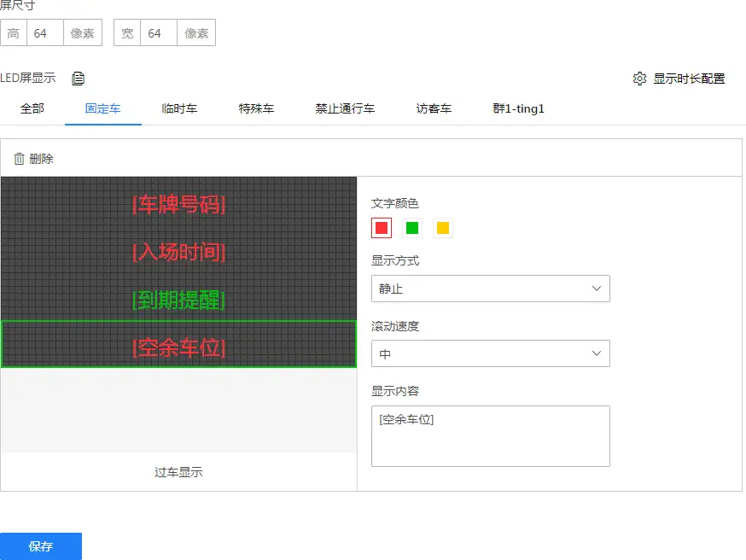This screenshot has width=746, height=560.
Task: Expand the 滚动速度 dropdown showing 中
Action: tap(490, 353)
